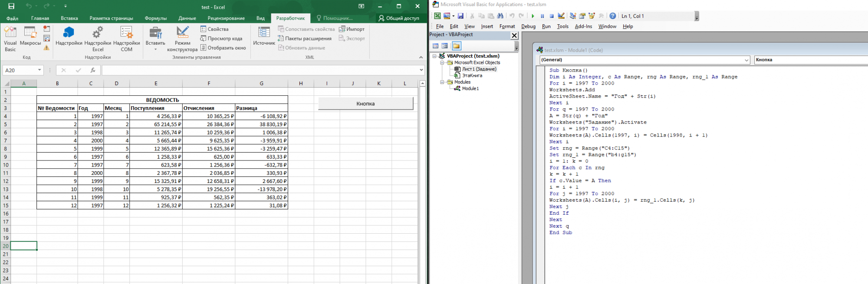Select Module1 in the project tree
The height and width of the screenshot is (284, 868).
(470, 88)
